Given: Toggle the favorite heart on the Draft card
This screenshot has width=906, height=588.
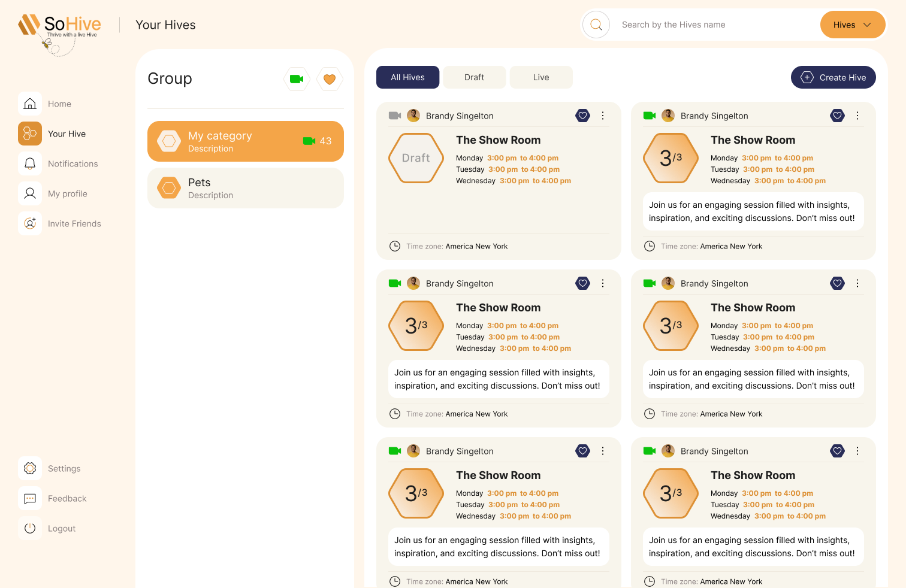Looking at the screenshot, I should [583, 116].
